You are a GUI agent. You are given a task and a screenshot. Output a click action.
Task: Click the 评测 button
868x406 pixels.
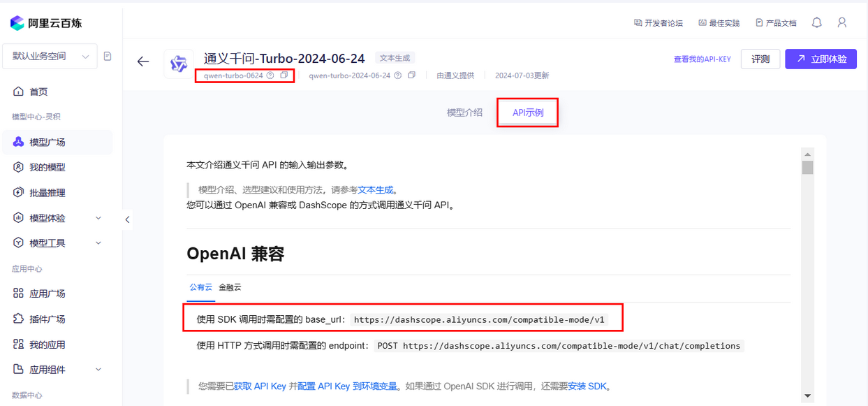pos(760,59)
